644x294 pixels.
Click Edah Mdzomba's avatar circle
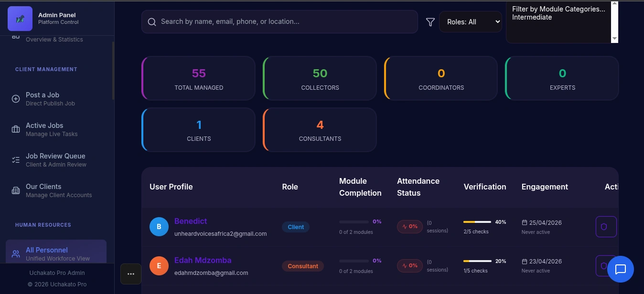tap(159, 266)
